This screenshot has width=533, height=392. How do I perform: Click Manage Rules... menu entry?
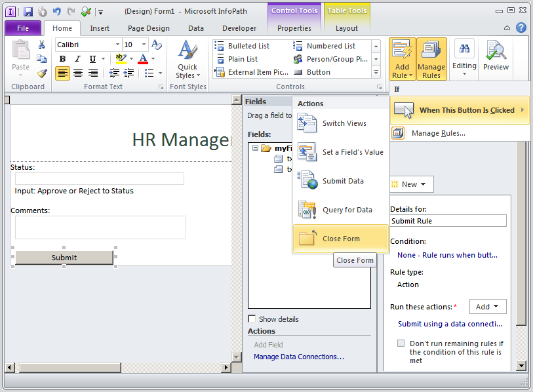tap(460, 133)
